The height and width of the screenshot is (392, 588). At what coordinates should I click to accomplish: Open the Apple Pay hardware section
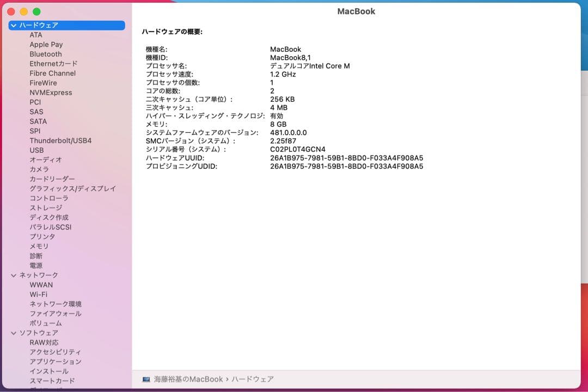coord(46,44)
